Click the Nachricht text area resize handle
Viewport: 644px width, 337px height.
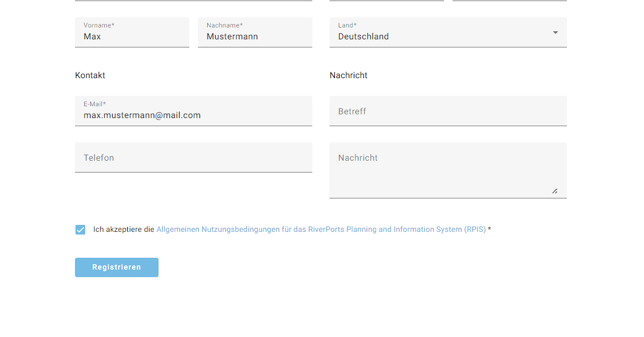tap(555, 191)
